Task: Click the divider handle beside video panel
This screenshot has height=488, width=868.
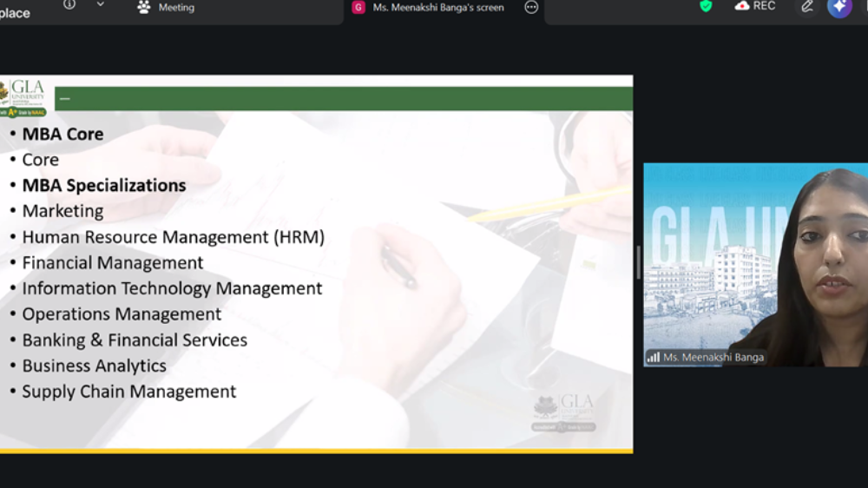Action: (638, 262)
